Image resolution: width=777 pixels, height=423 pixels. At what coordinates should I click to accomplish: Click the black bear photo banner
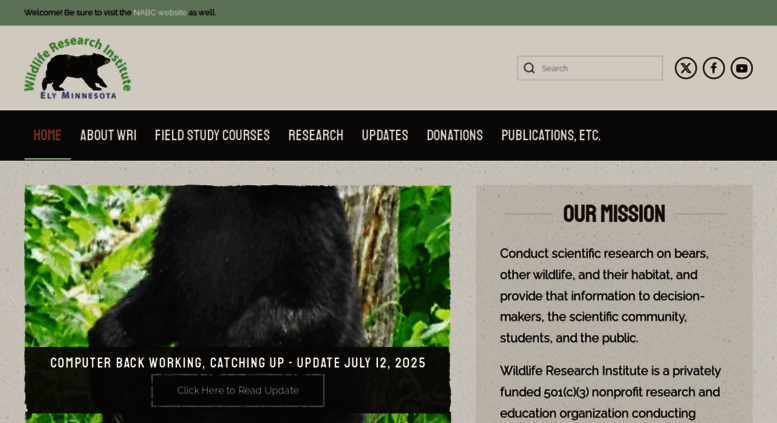coord(238,266)
